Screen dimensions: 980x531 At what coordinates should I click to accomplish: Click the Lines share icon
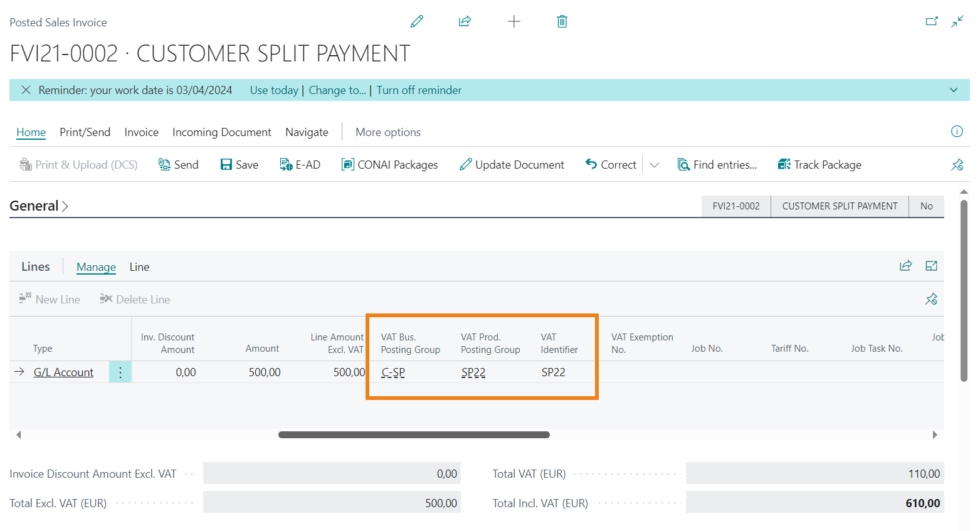pos(906,266)
